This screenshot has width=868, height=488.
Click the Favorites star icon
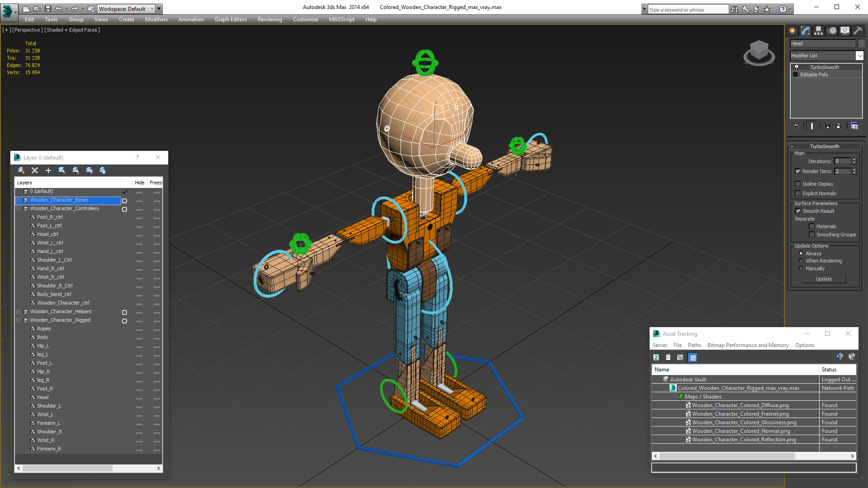click(x=767, y=9)
